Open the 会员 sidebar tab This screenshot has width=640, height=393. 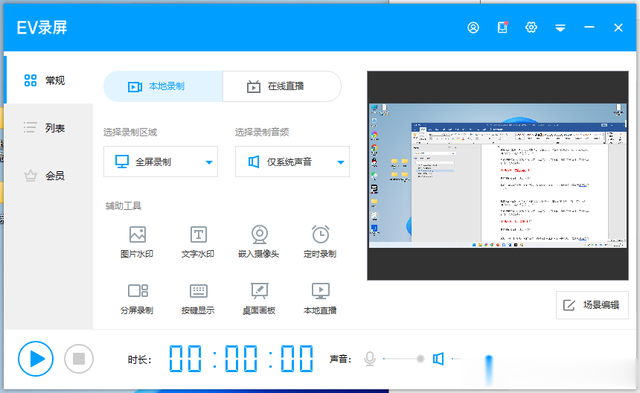pyautogui.click(x=49, y=175)
